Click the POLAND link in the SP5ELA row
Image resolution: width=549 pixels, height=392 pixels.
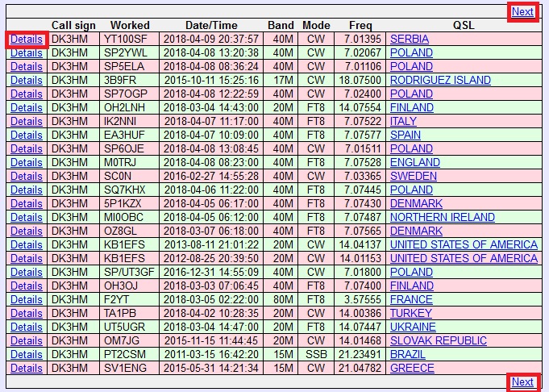pos(411,66)
